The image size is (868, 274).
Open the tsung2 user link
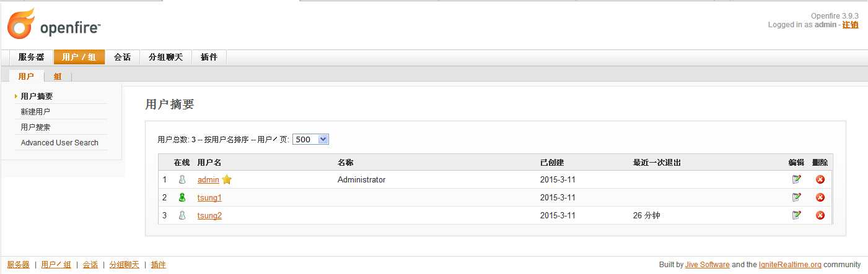[209, 215]
